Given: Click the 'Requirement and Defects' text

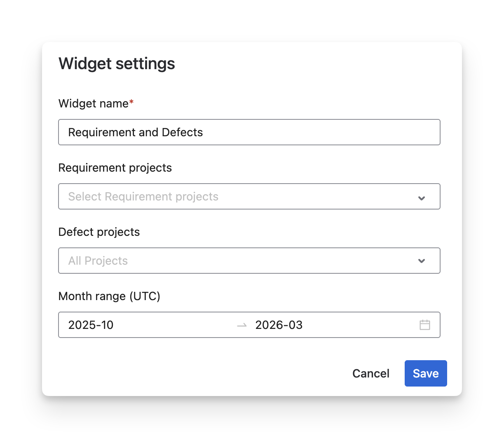Looking at the screenshot, I should click(x=136, y=132).
